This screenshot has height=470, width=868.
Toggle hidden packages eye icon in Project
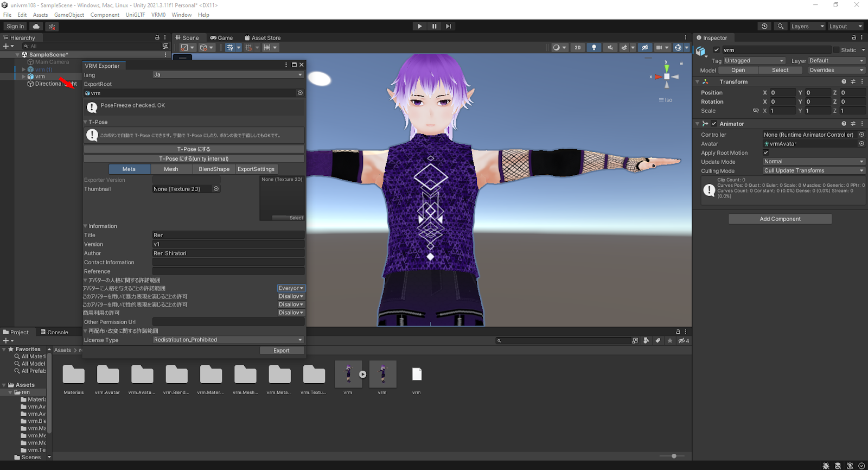[684, 341]
